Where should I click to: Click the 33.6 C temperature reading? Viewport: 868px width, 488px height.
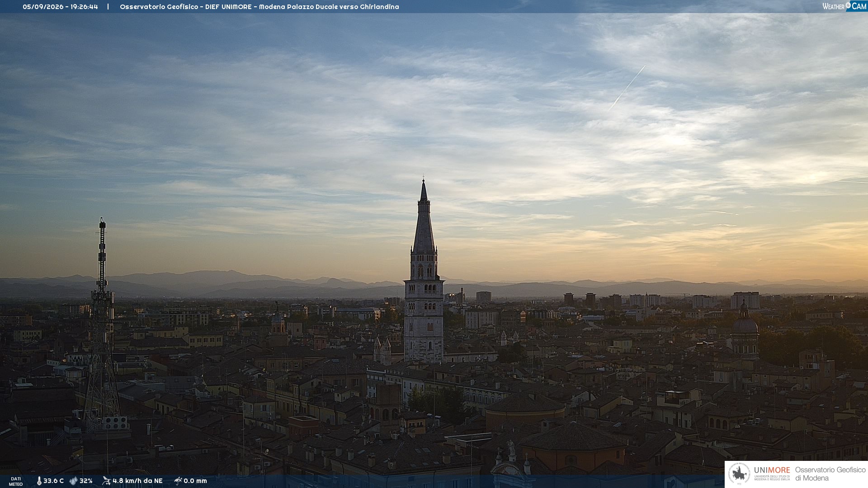tap(53, 481)
